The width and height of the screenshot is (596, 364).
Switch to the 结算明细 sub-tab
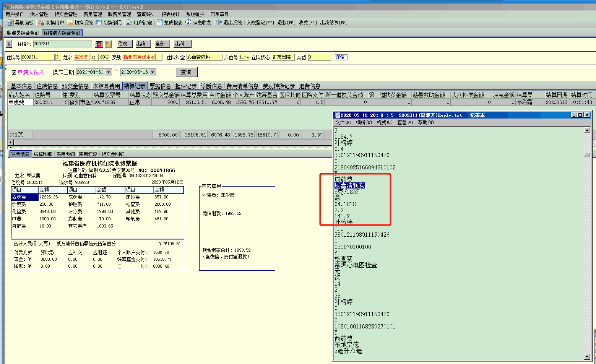point(43,154)
